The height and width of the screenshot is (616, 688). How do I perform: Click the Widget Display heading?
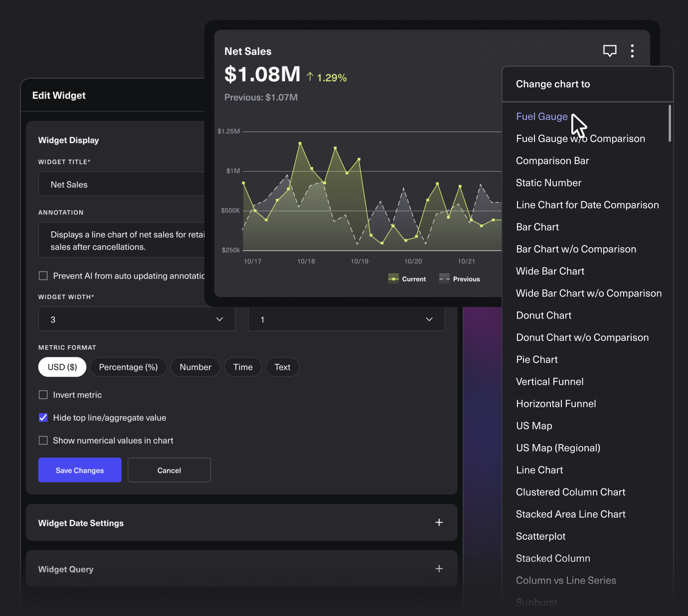(x=68, y=141)
